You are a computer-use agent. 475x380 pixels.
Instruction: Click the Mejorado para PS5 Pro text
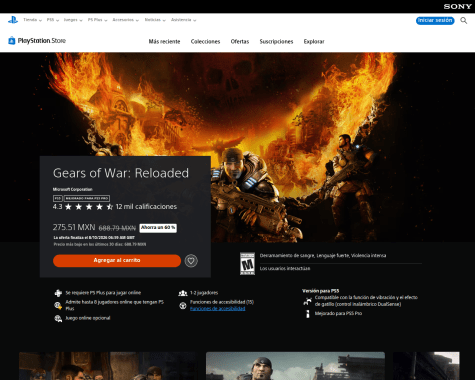[x=338, y=313]
